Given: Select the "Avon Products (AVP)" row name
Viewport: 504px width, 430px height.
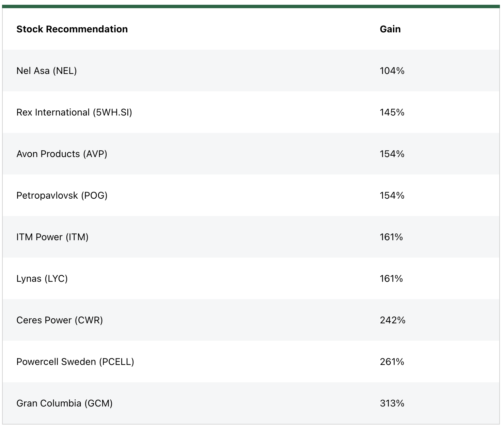Looking at the screenshot, I should pyautogui.click(x=62, y=154).
